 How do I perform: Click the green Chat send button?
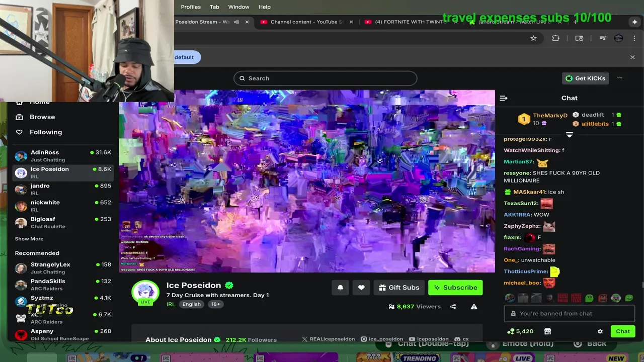coord(623,331)
